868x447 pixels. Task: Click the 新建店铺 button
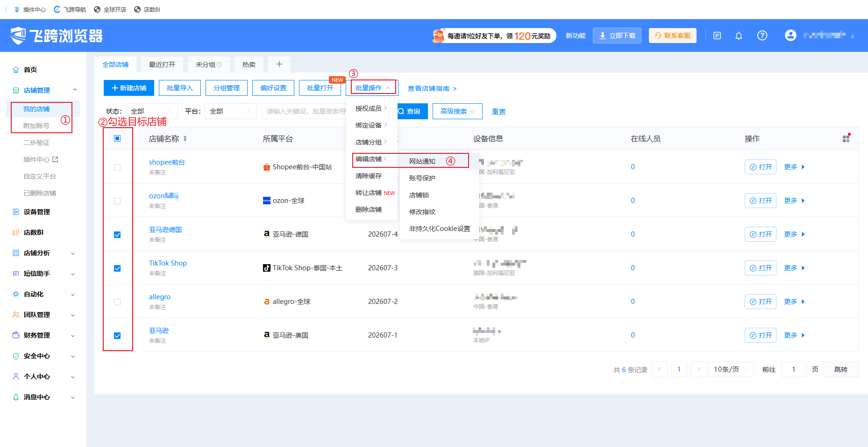click(x=129, y=88)
